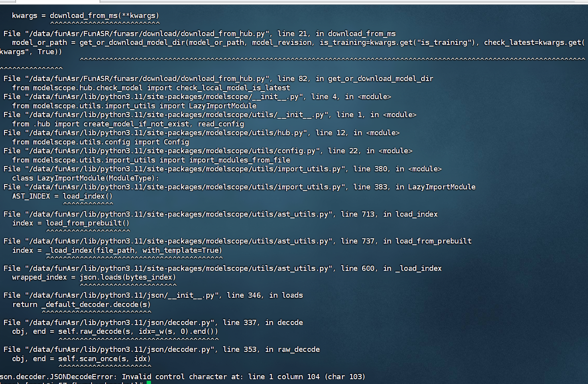Click the import_utils.py line 380 file path
Image resolution: width=588 pixels, height=384 pixels.
point(186,169)
